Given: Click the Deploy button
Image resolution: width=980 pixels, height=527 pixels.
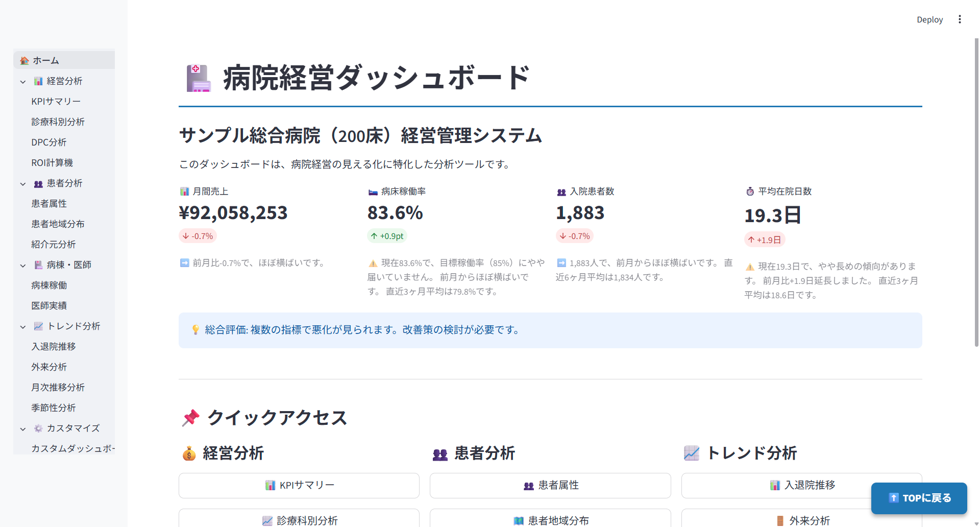Looking at the screenshot, I should click(929, 19).
